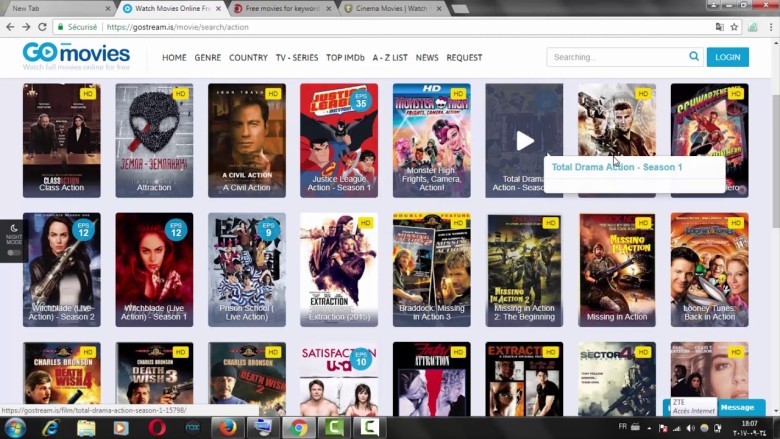Click the Message chat button
This screenshot has height=439, width=780.
click(x=737, y=407)
